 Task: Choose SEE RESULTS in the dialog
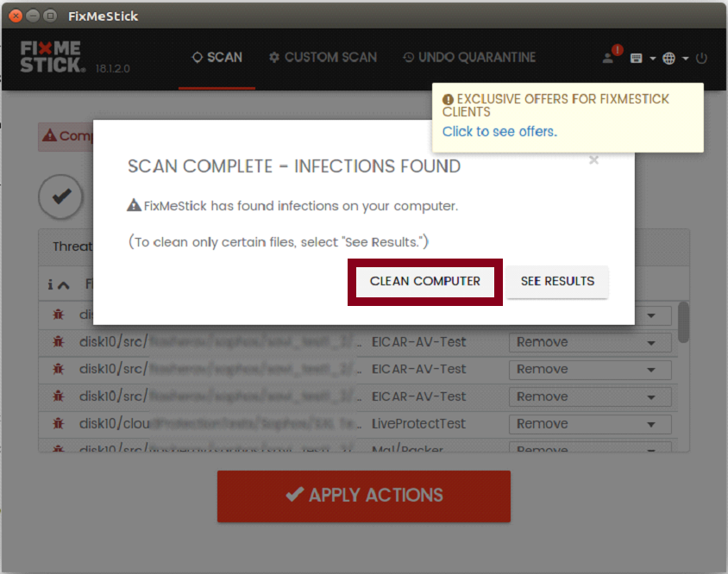[557, 282]
